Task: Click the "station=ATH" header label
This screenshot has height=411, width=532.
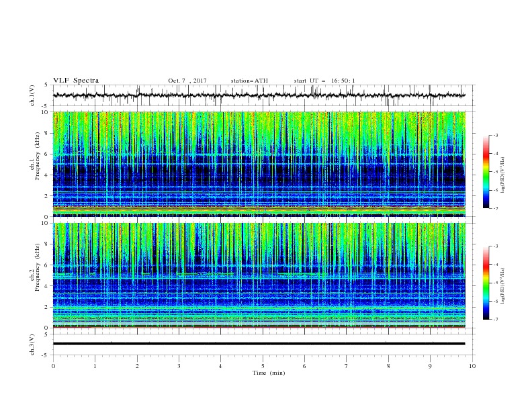Action: [x=249, y=81]
